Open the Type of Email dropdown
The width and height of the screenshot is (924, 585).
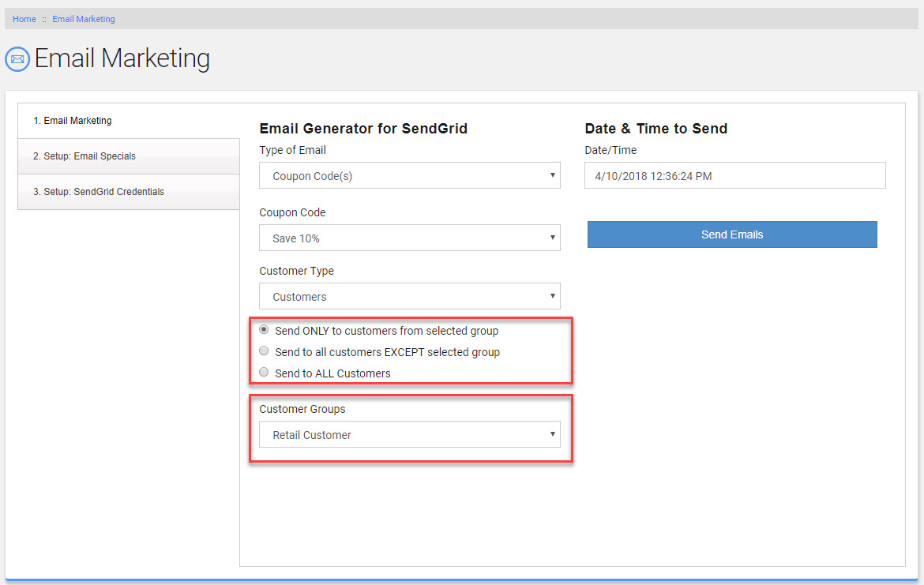409,176
